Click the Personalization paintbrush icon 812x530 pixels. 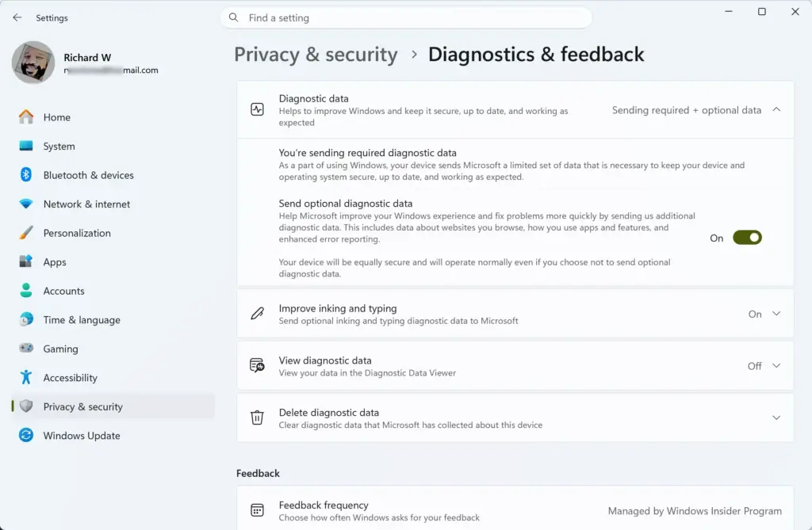click(26, 233)
